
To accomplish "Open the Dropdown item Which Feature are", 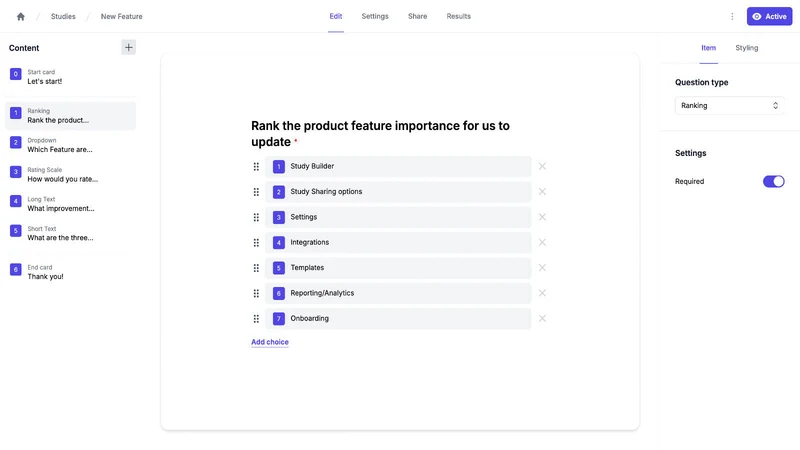I will coord(70,145).
